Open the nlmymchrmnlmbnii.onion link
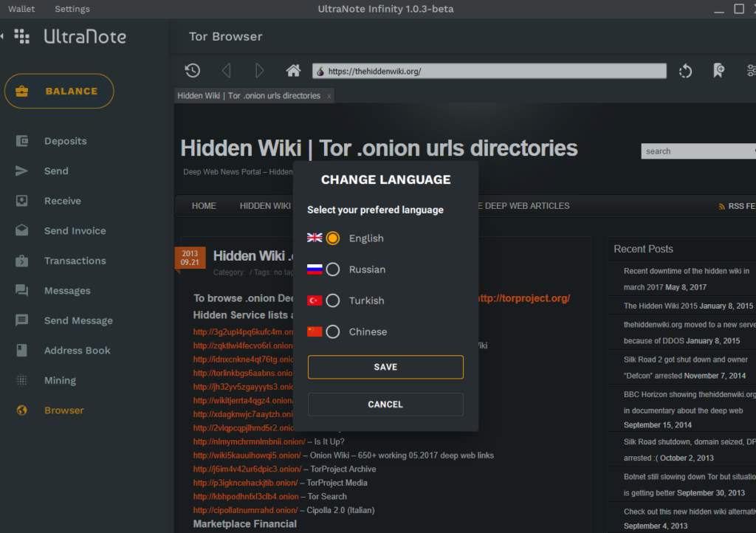The height and width of the screenshot is (533, 756). [250, 441]
